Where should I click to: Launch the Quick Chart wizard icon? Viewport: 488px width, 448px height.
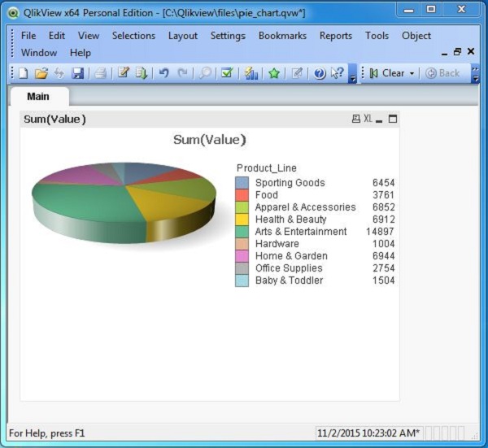click(251, 73)
